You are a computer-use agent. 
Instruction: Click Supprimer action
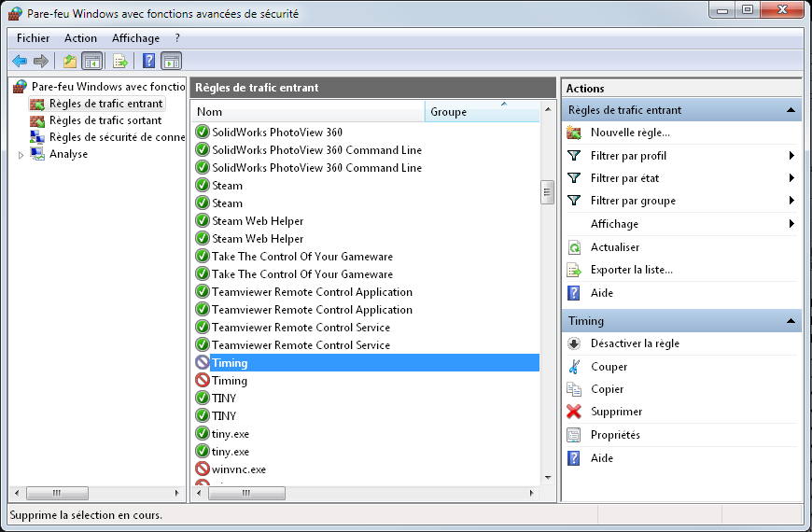pyautogui.click(x=616, y=412)
